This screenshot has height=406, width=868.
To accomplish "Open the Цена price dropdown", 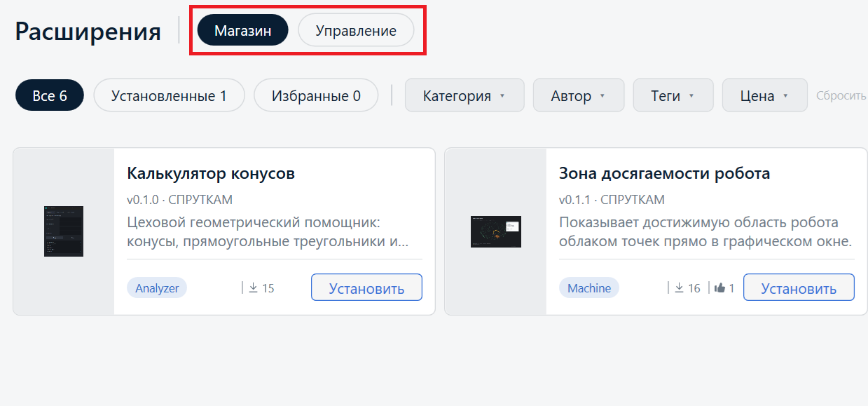I will 765,95.
